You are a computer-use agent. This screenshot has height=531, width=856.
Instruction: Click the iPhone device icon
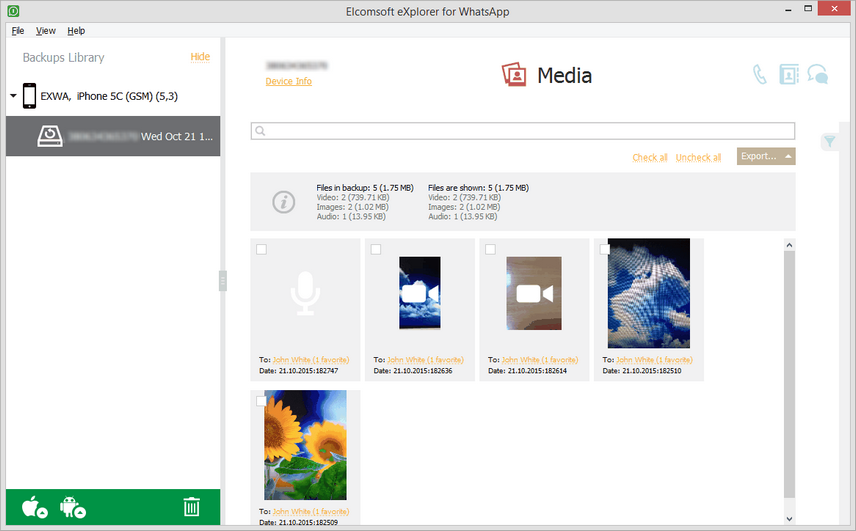29,96
